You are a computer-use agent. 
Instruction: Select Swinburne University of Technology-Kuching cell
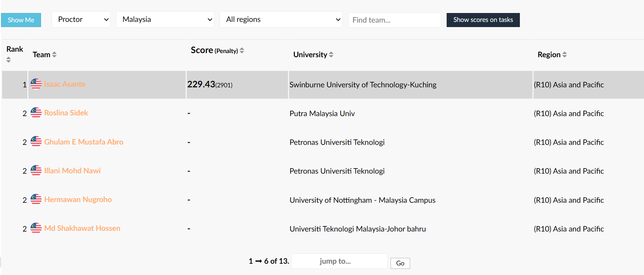tap(410, 85)
